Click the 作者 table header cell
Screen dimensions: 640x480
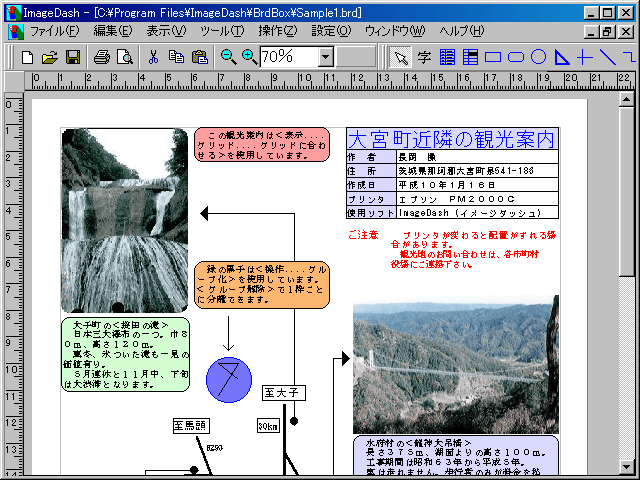tap(371, 157)
